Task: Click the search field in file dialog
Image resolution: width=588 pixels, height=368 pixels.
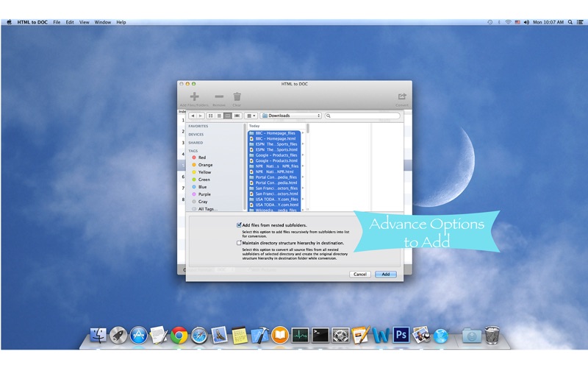Action: [x=362, y=116]
